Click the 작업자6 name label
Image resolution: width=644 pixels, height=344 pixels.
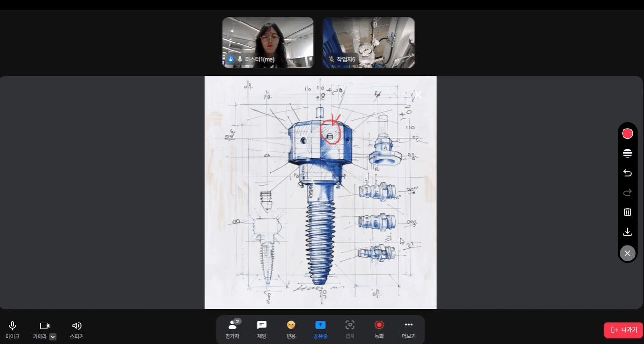point(346,59)
